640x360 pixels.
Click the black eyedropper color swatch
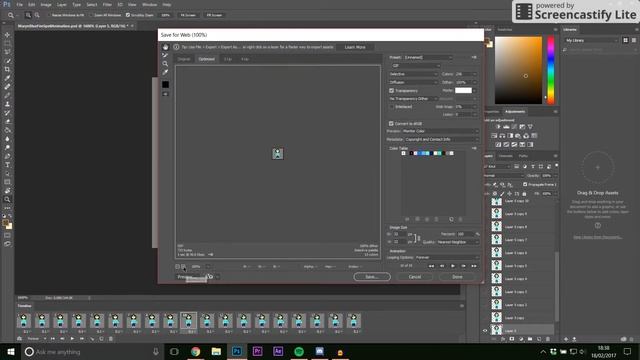point(165,84)
